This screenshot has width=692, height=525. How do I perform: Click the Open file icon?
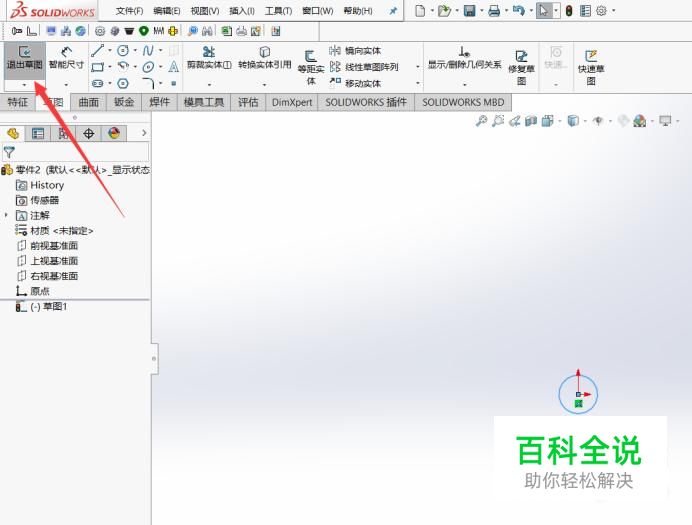(x=444, y=11)
